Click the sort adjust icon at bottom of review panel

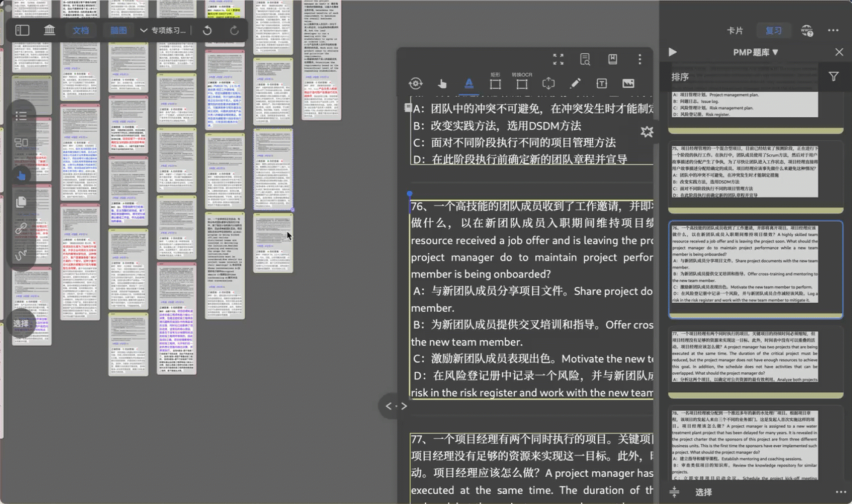674,493
